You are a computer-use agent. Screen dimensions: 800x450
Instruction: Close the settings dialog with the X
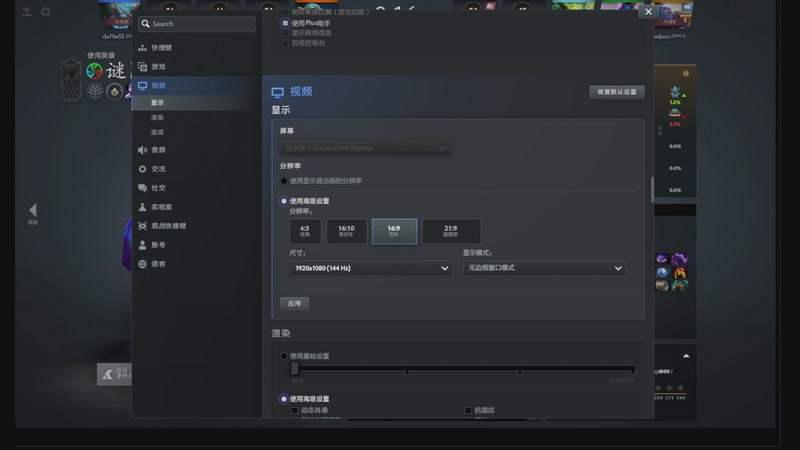pos(648,12)
